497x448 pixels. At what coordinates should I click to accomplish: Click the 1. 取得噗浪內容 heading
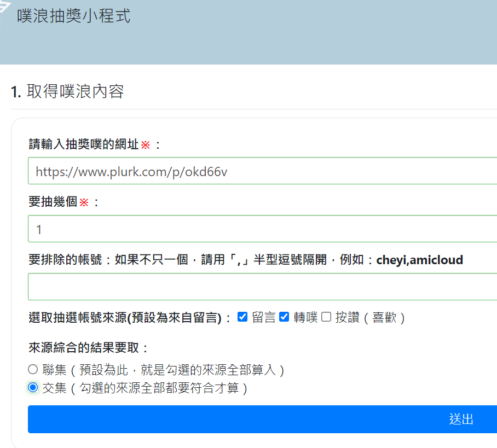[67, 91]
